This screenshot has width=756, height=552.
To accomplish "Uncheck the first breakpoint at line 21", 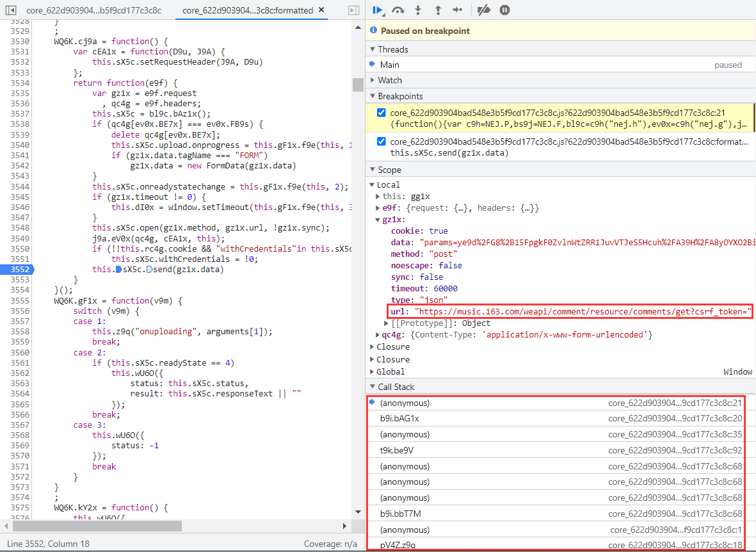I will [382, 113].
